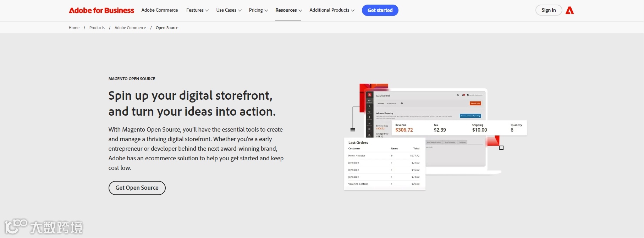Go to Products in the breadcrumb

click(97, 28)
